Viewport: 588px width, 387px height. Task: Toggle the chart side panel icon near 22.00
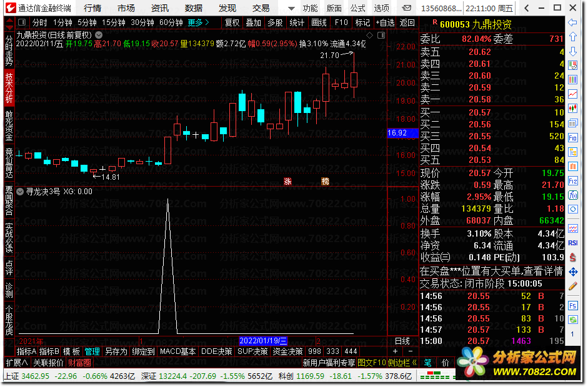coord(381,35)
